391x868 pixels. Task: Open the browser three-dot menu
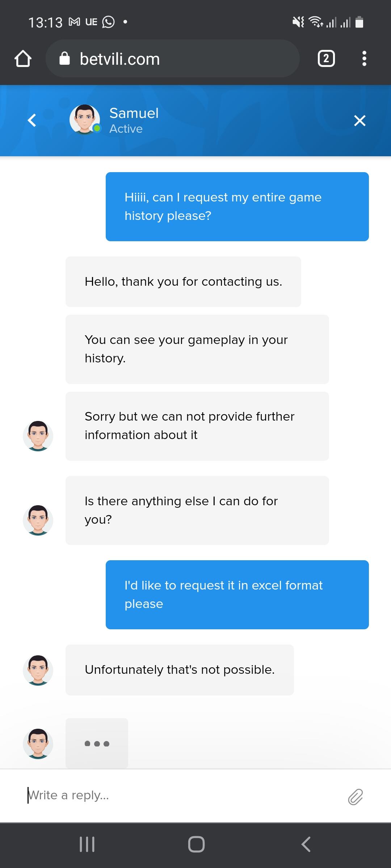[364, 59]
